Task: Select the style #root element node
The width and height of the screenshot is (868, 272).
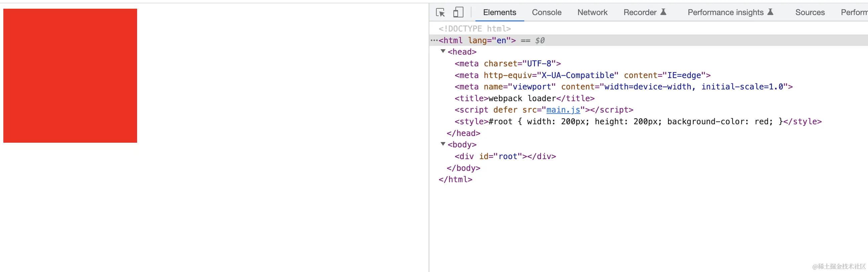Action: coord(638,122)
